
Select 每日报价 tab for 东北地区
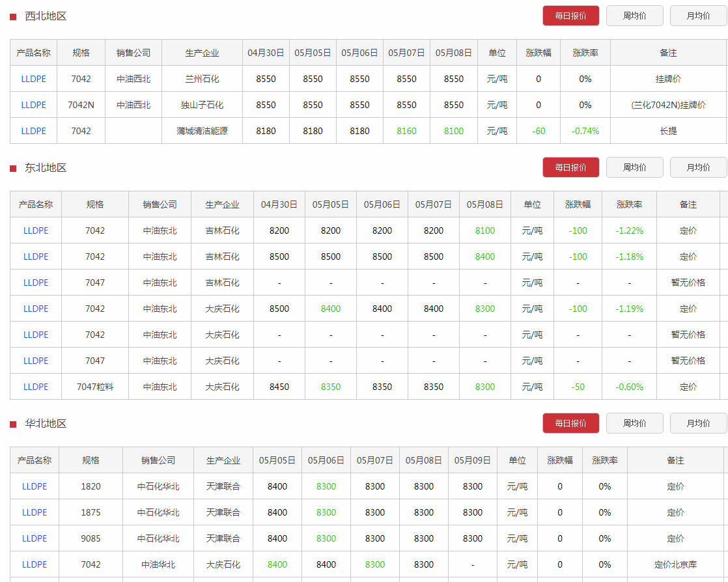(x=570, y=167)
